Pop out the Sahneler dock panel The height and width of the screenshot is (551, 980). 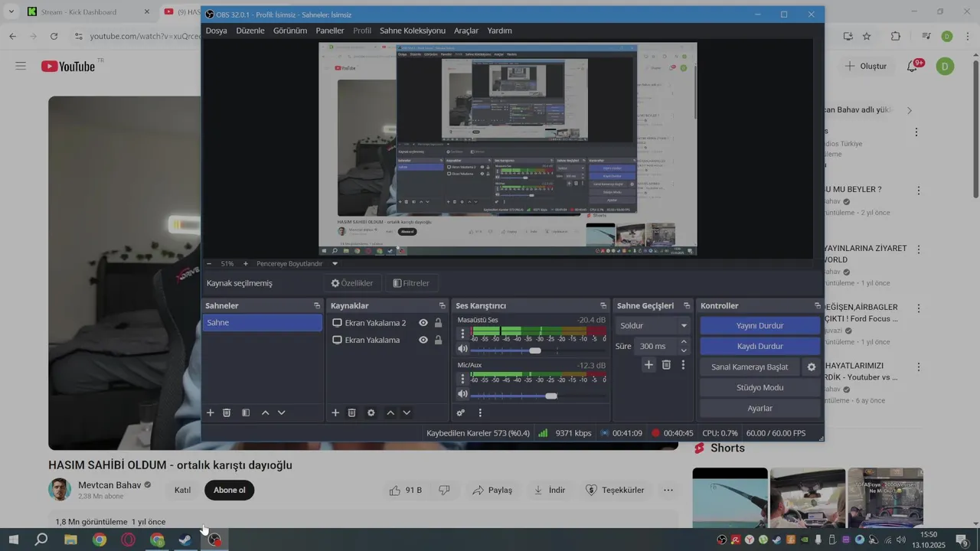(317, 306)
